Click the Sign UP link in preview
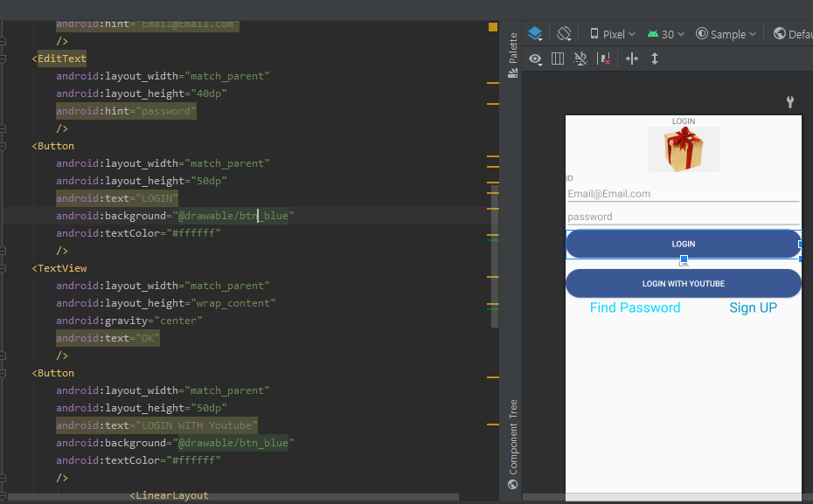 [x=753, y=307]
